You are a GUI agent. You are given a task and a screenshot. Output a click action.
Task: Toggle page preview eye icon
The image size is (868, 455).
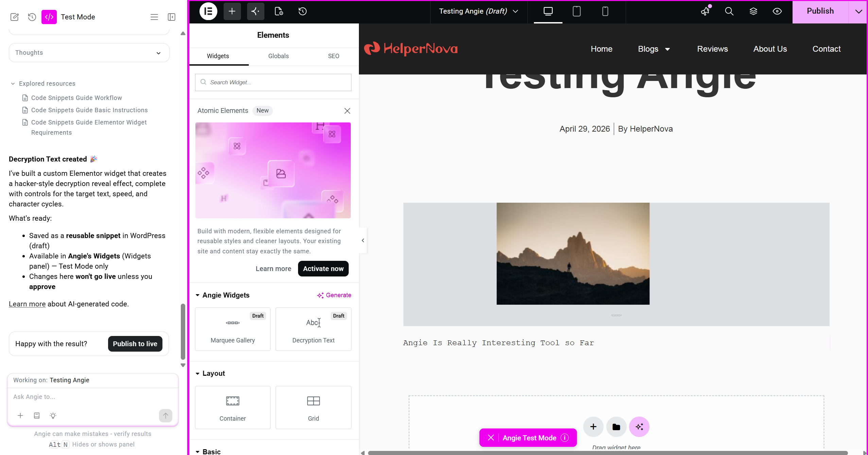click(x=777, y=11)
